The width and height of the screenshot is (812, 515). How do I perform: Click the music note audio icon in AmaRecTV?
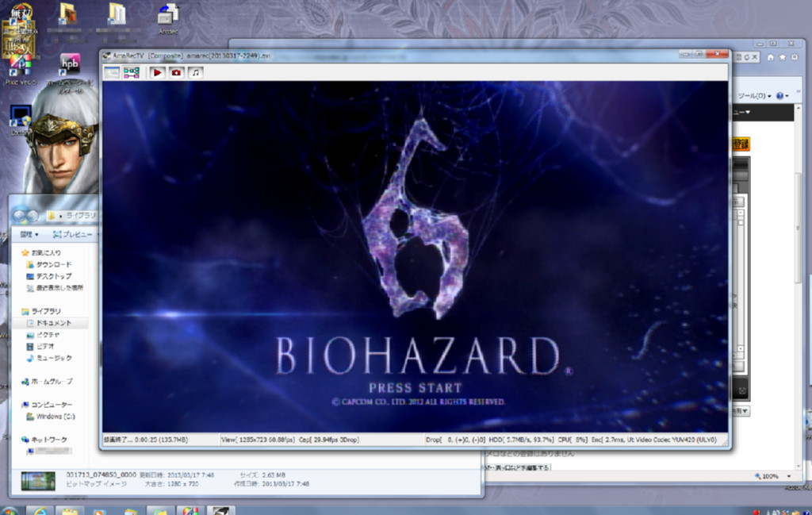(x=195, y=72)
